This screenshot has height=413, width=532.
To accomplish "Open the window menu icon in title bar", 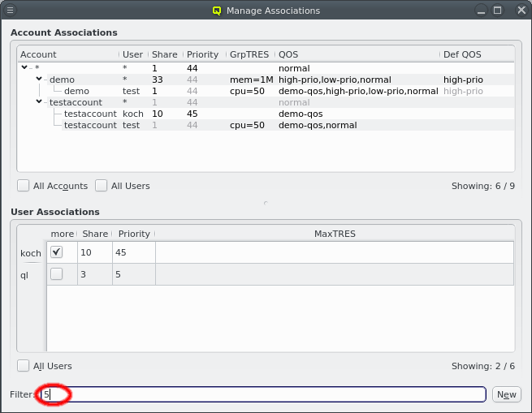I will pos(11,11).
